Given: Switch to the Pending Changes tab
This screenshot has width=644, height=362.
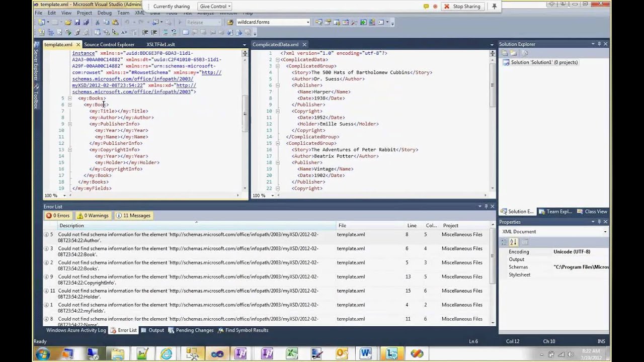Looking at the screenshot, I should point(191,330).
